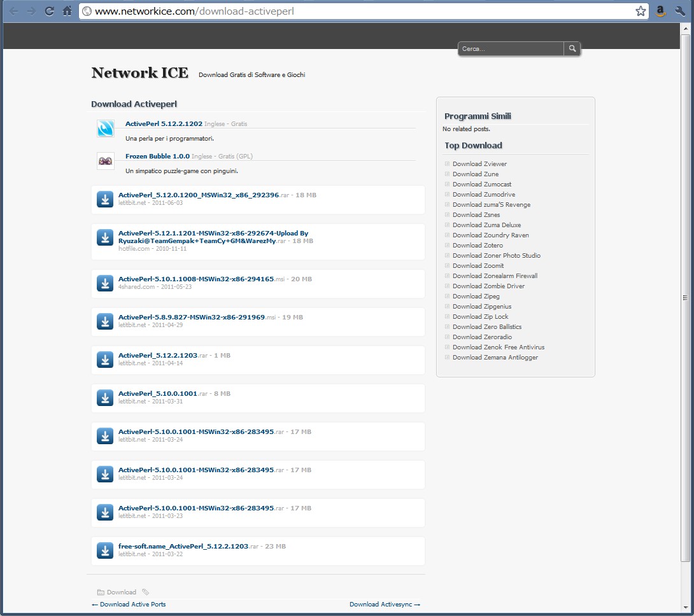Screen dimensions: 694x616
Task: Open the Download Zonealarm Firewall link
Action: pyautogui.click(x=495, y=276)
